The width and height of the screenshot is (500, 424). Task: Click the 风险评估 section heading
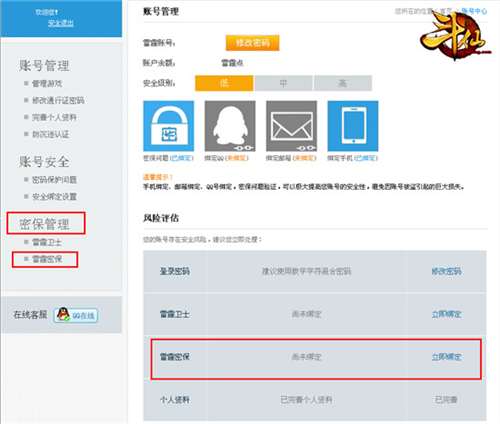[161, 218]
